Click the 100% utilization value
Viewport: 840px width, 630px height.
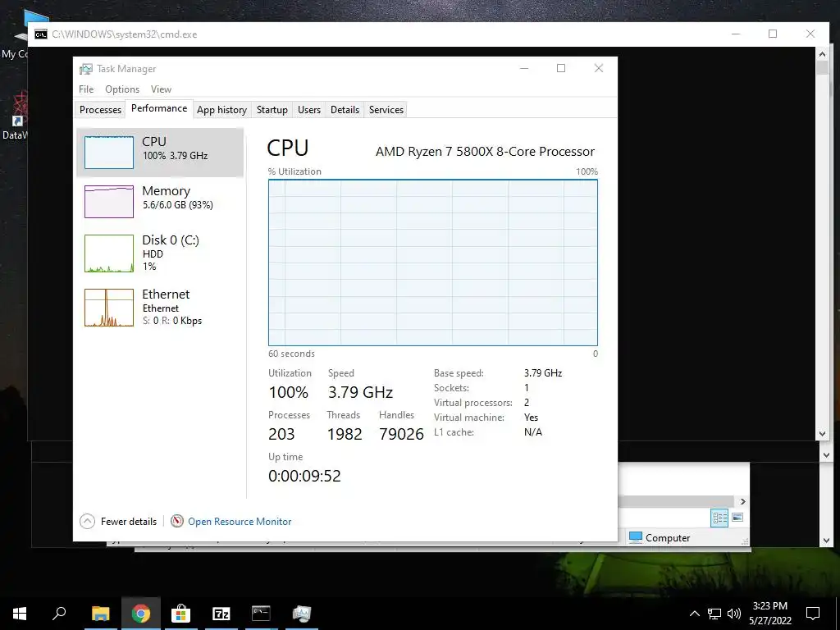(288, 392)
